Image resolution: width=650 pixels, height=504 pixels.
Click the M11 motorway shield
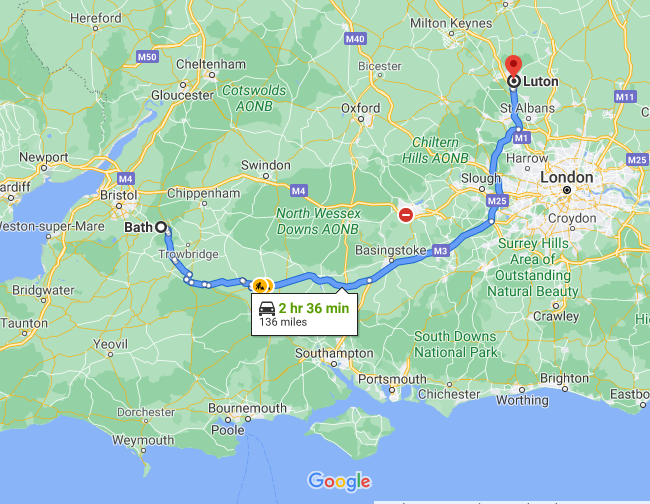point(625,97)
